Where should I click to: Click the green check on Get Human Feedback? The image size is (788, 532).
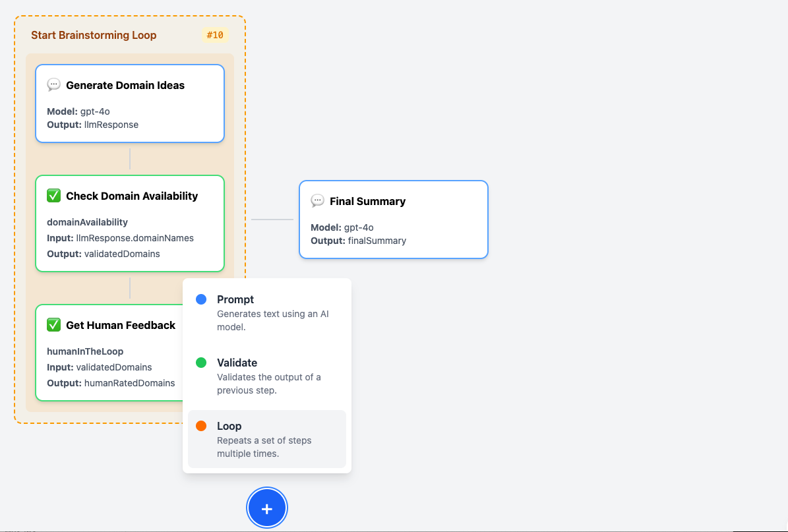(53, 324)
